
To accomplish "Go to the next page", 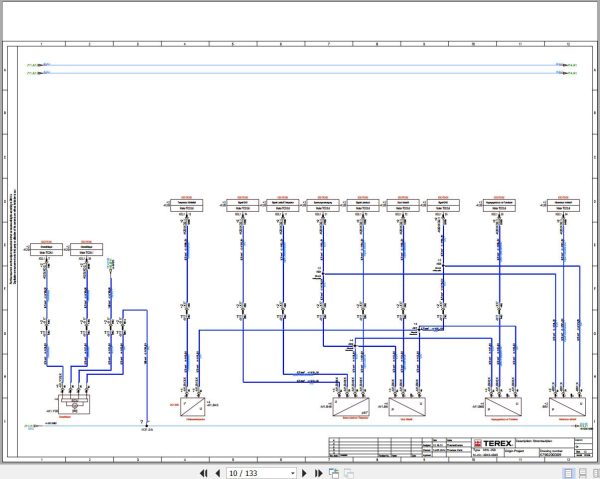I will pyautogui.click(x=305, y=473).
